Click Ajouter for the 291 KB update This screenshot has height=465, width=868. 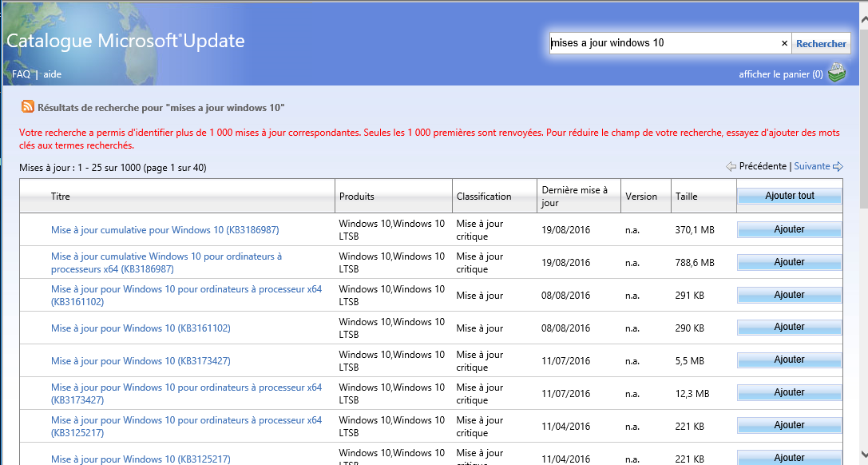790,295
